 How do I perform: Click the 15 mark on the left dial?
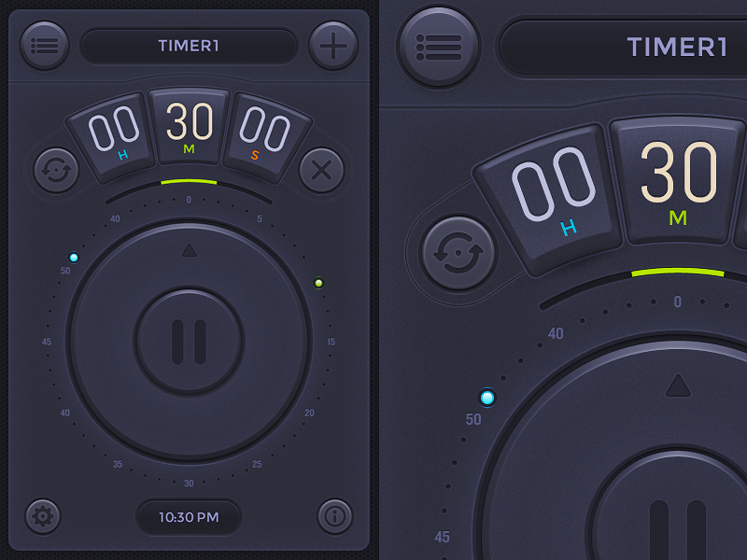[x=331, y=342]
